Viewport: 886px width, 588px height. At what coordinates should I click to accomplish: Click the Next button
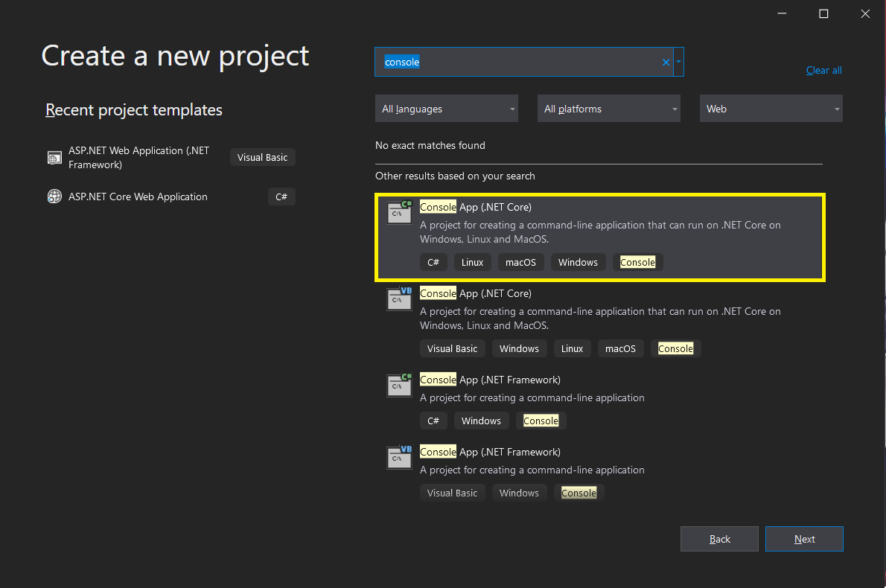pos(804,539)
